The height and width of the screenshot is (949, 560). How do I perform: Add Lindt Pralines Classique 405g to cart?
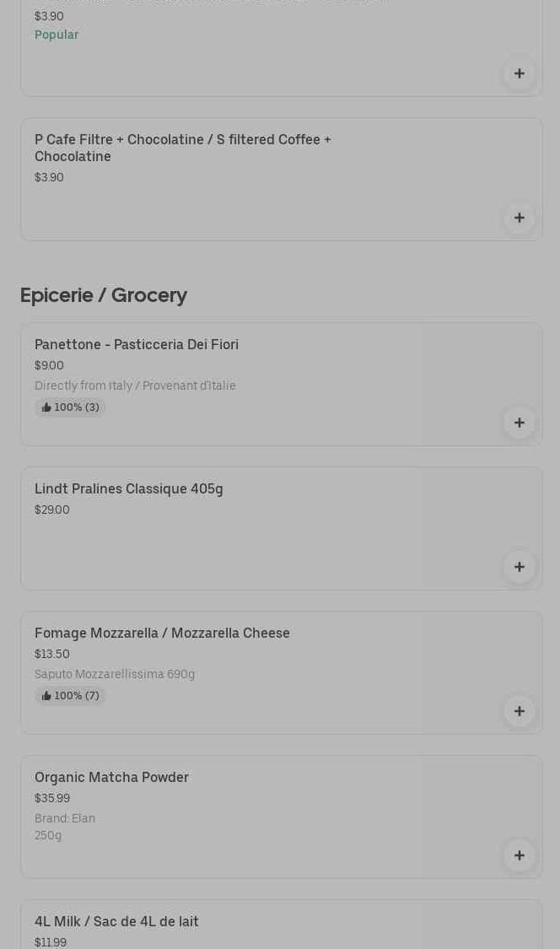pos(519,566)
